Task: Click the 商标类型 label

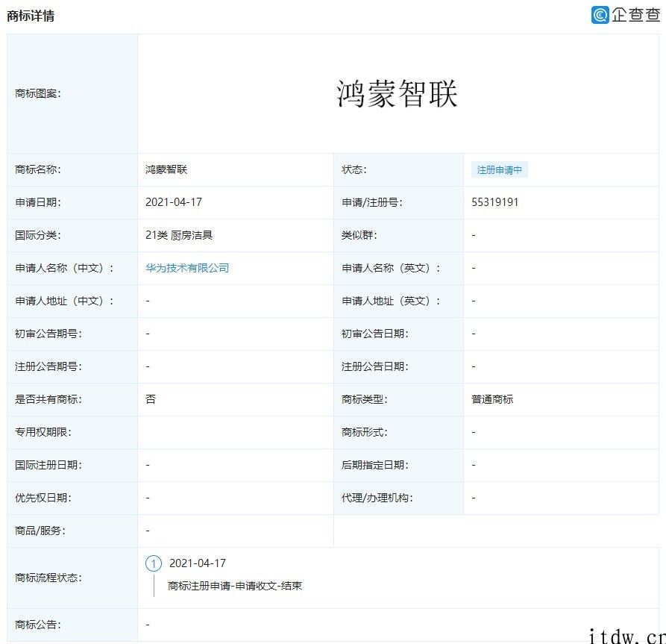Action: [365, 399]
